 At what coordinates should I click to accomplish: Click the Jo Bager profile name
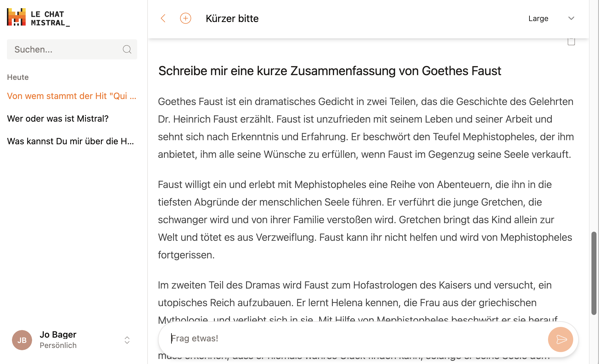pos(58,334)
